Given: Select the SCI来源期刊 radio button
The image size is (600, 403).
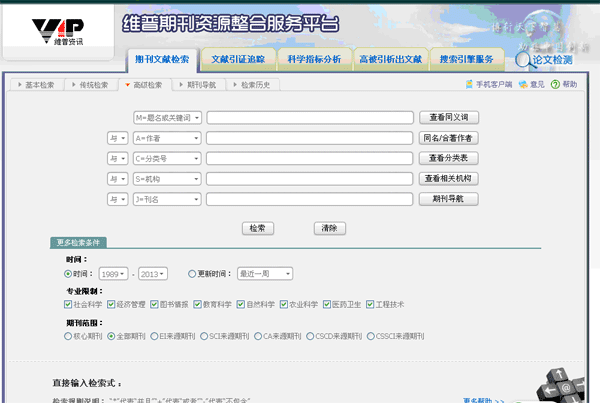Looking at the screenshot, I should pos(204,336).
